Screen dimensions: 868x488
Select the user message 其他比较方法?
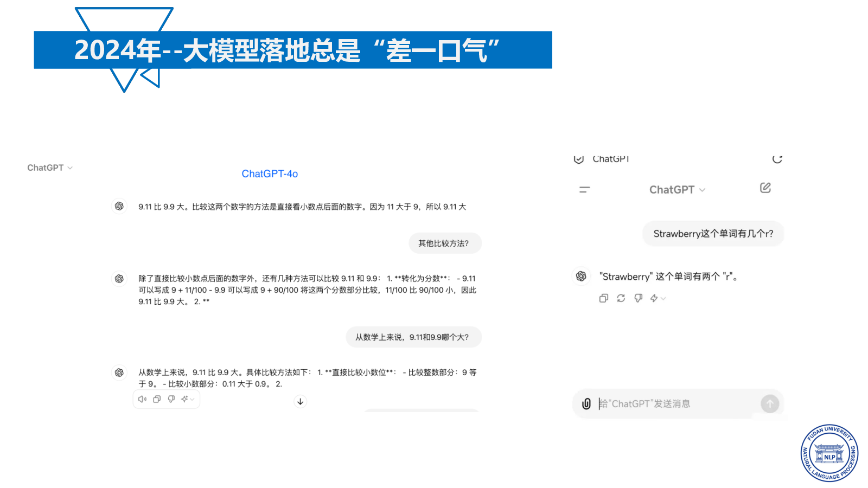pos(445,243)
